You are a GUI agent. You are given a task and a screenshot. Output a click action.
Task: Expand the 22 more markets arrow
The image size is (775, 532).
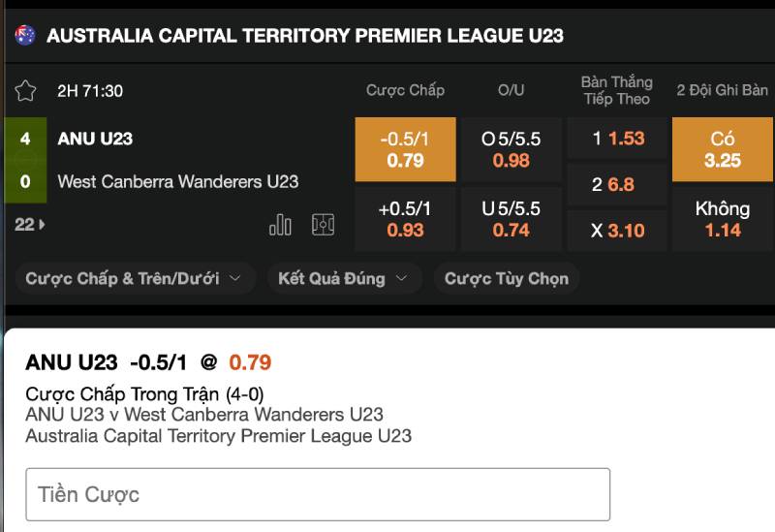[x=31, y=224]
